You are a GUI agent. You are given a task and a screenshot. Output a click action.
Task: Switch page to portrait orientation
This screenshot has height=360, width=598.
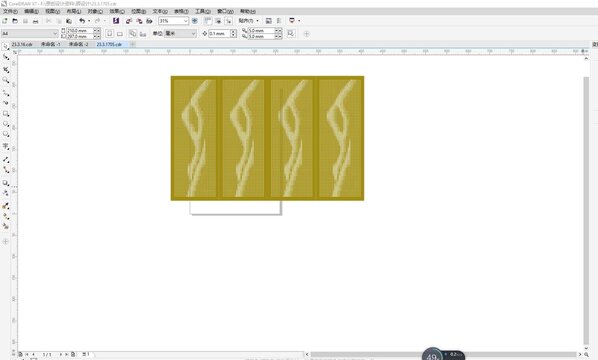pos(109,34)
